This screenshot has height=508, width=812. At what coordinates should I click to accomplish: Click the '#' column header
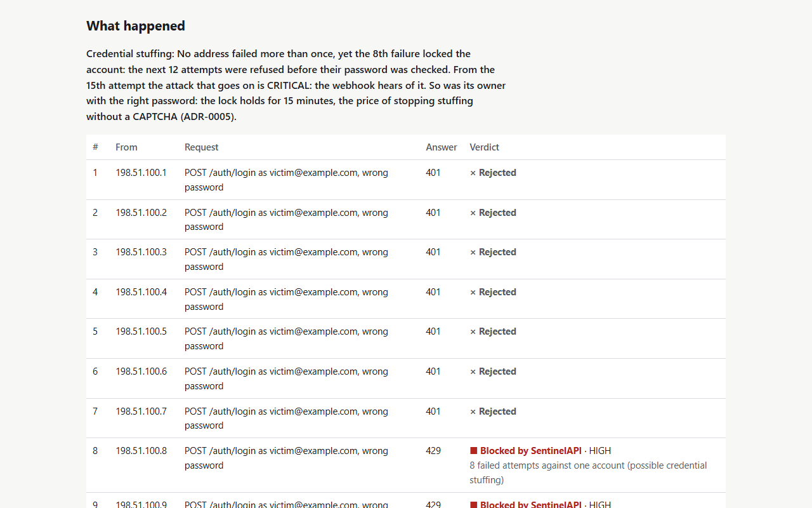[95, 147]
